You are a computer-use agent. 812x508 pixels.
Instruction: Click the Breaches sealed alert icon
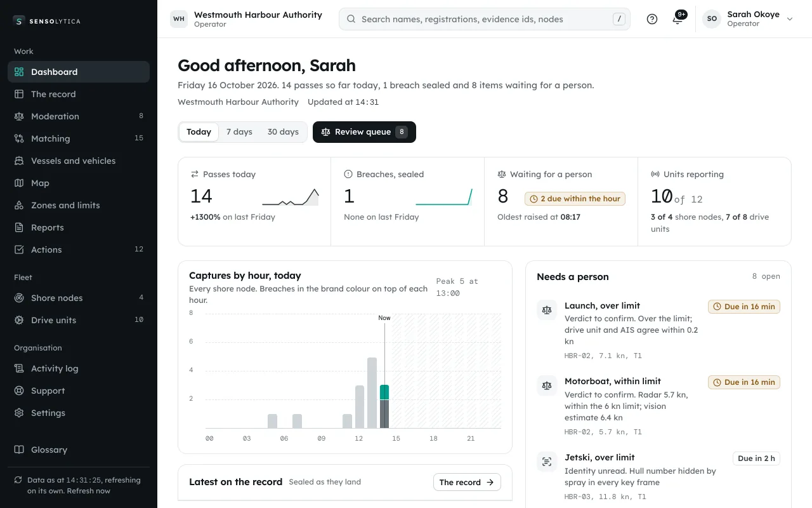(x=348, y=174)
